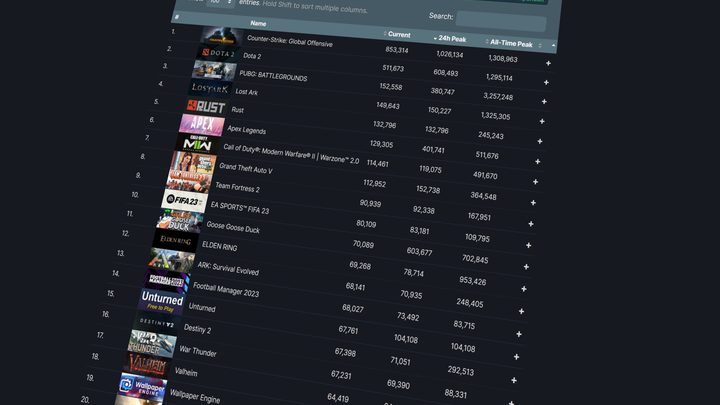
Task: Expand the Dota 2 row plus
Action: [x=546, y=83]
